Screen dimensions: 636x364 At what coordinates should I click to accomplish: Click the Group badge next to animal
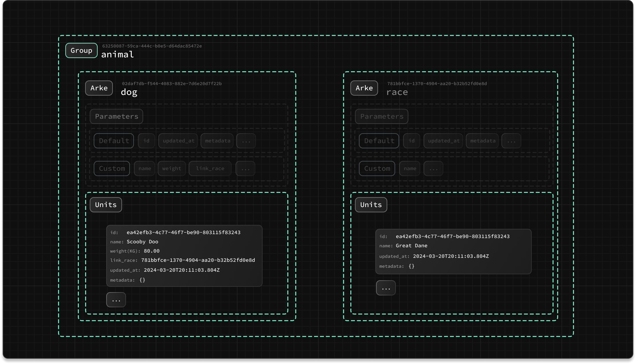point(81,51)
